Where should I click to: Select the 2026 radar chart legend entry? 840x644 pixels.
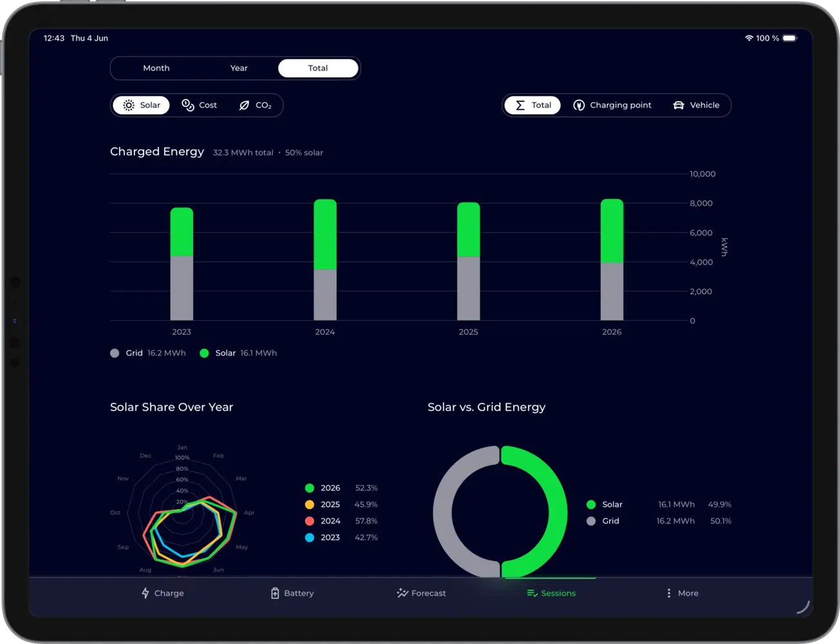point(341,488)
